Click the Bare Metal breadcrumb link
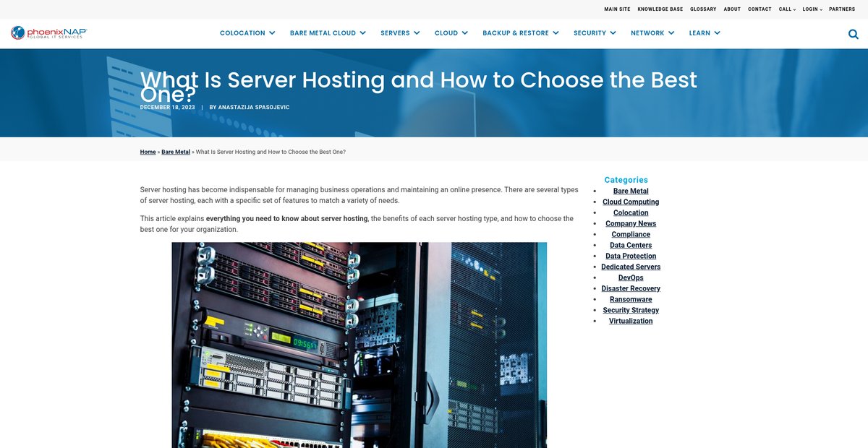Image resolution: width=868 pixels, height=448 pixels. click(176, 152)
